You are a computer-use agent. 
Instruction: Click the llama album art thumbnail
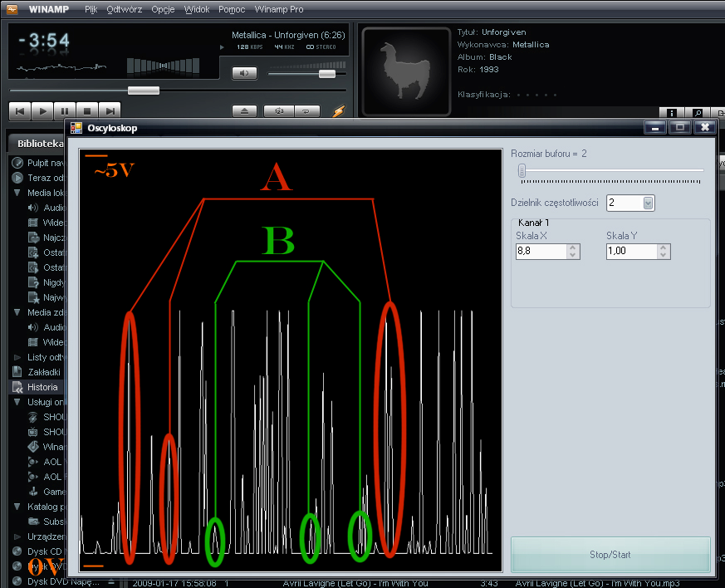click(406, 71)
